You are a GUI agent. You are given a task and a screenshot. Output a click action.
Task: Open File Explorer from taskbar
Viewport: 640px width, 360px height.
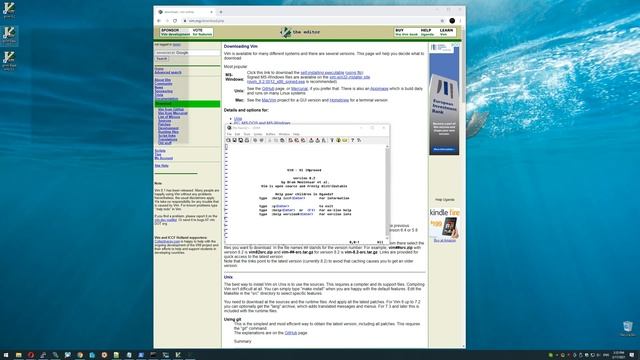coord(18,355)
